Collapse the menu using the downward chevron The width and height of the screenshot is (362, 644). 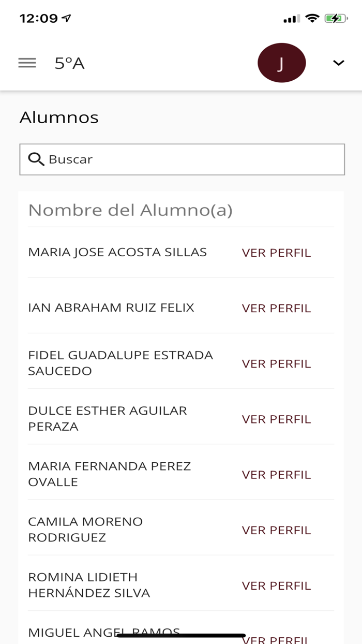point(338,63)
